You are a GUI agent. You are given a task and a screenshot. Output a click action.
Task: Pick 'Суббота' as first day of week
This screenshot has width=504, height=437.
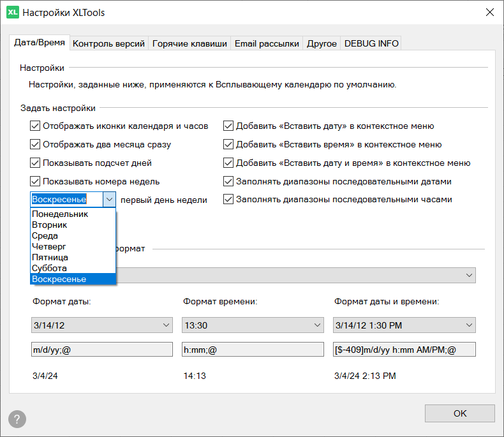49,269
